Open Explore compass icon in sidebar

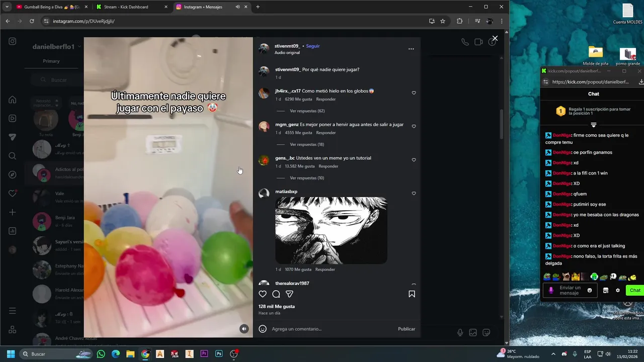[13, 174]
